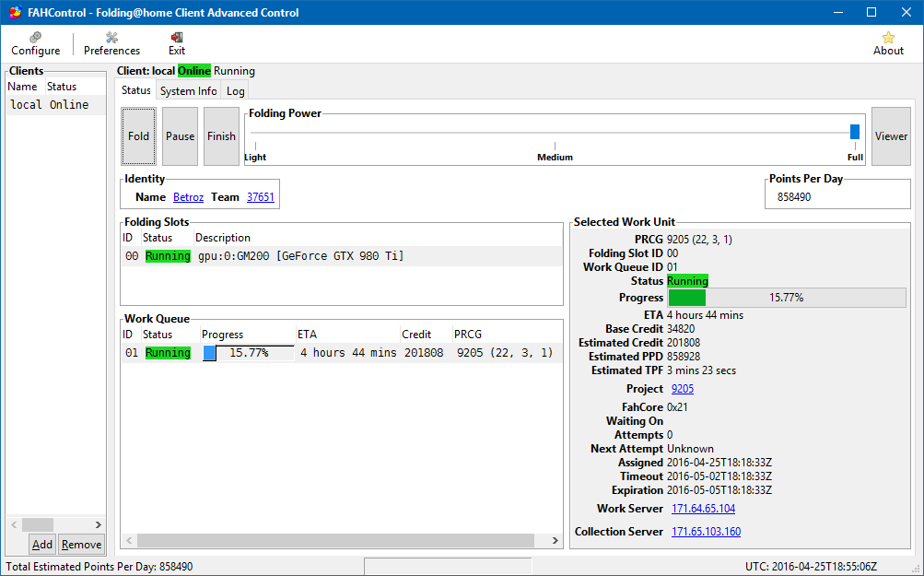The width and height of the screenshot is (924, 576).
Task: Click the 4 hours 44 mins ETA cell in Work Queue
Action: point(348,353)
